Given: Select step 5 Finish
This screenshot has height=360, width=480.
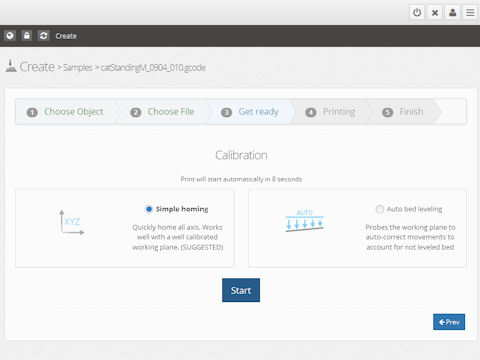Looking at the screenshot, I should click(403, 112).
